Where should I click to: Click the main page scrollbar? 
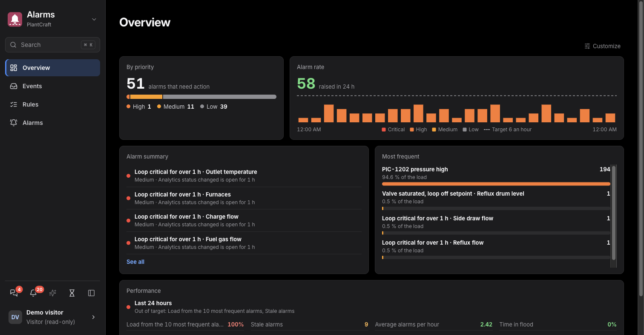tap(641, 149)
